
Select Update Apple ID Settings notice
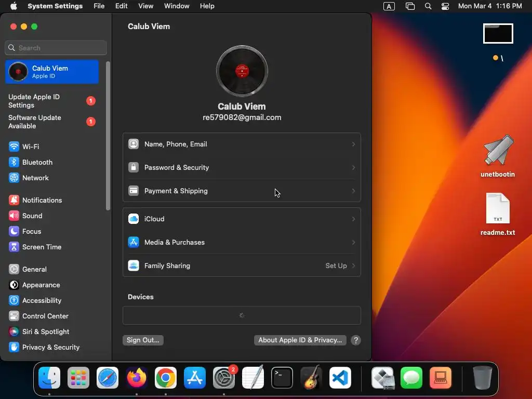[52, 101]
